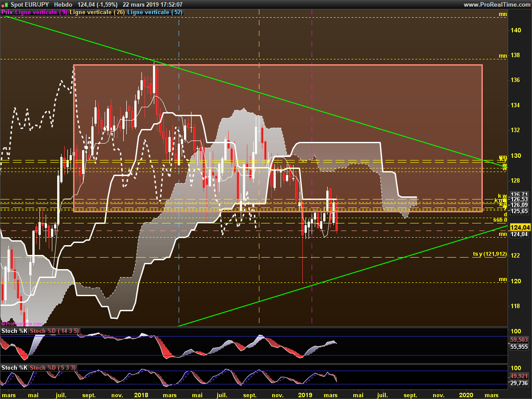This screenshot has height=399, width=532.
Task: Select the Prix indicator label
Action: (7, 12)
